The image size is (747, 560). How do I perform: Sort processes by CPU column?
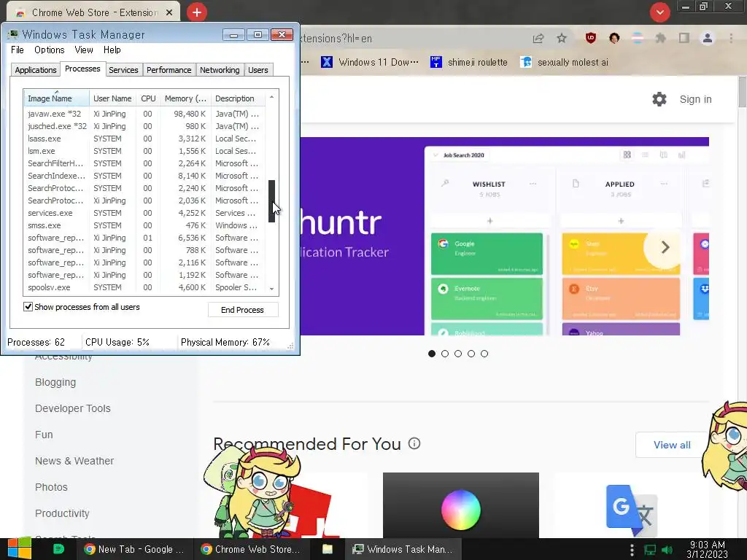coord(148,98)
